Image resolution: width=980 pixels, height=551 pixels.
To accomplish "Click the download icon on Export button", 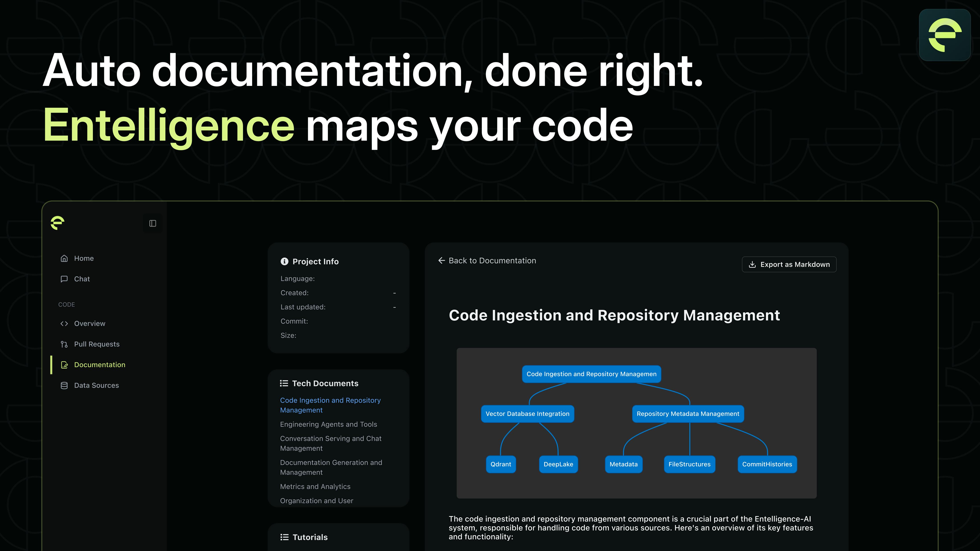I will click(752, 264).
